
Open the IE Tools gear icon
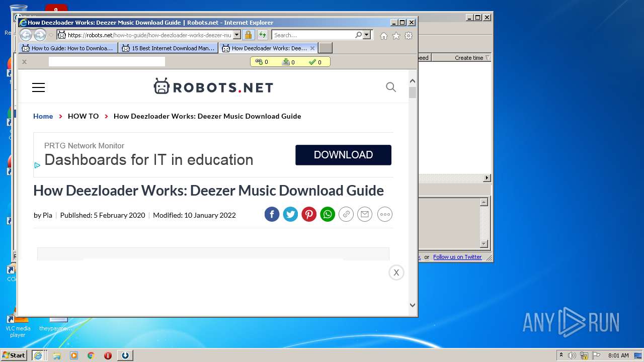(x=409, y=36)
